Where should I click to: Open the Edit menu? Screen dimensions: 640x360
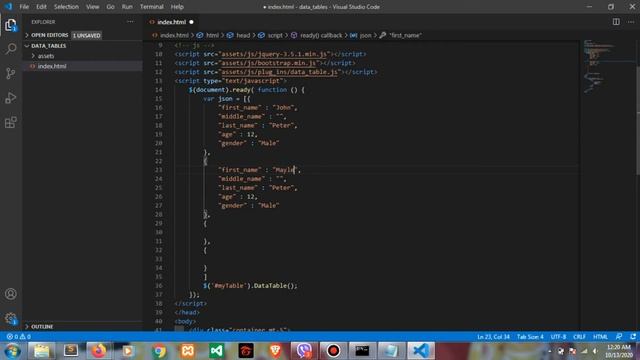coord(41,7)
